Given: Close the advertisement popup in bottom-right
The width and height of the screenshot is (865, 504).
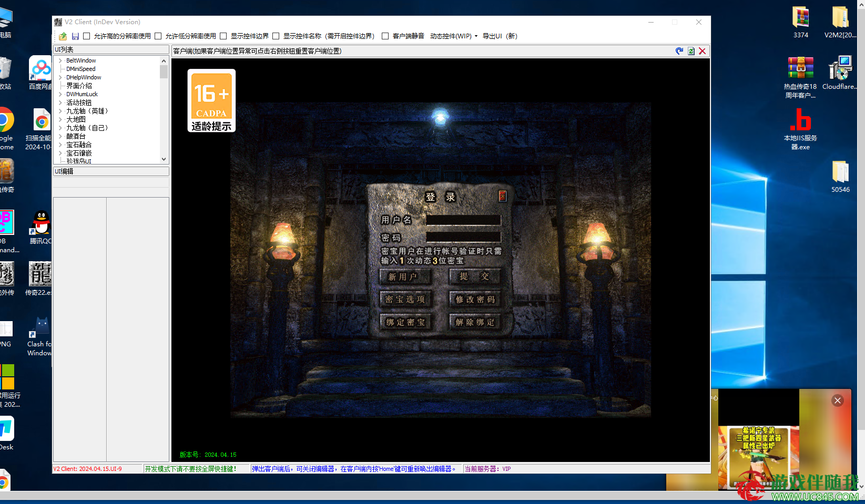Looking at the screenshot, I should click(838, 400).
